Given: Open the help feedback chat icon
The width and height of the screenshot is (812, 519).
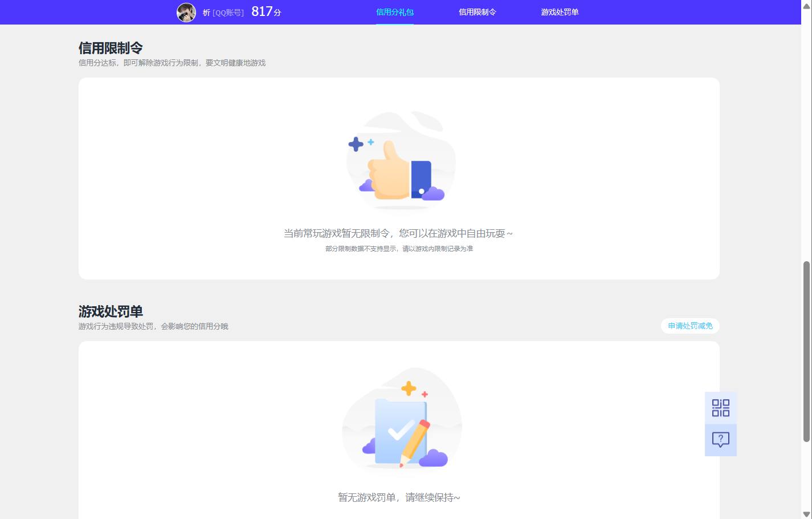Looking at the screenshot, I should (x=721, y=440).
